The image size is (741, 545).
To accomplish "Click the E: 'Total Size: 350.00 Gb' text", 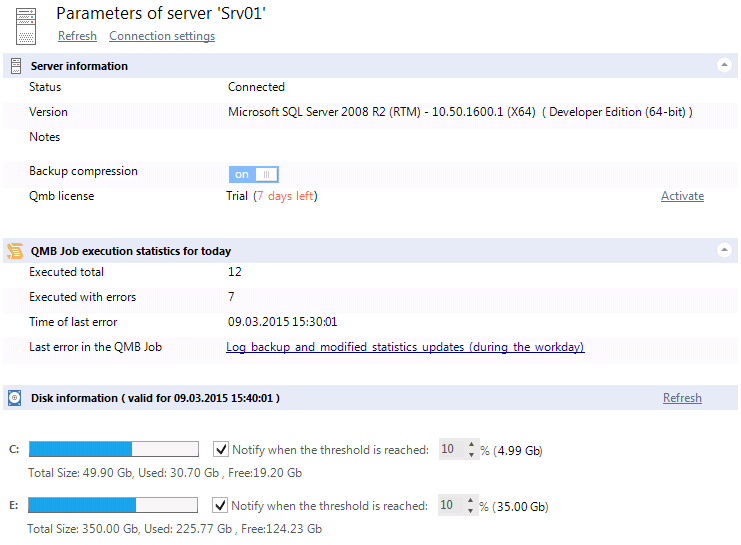I will 83,528.
